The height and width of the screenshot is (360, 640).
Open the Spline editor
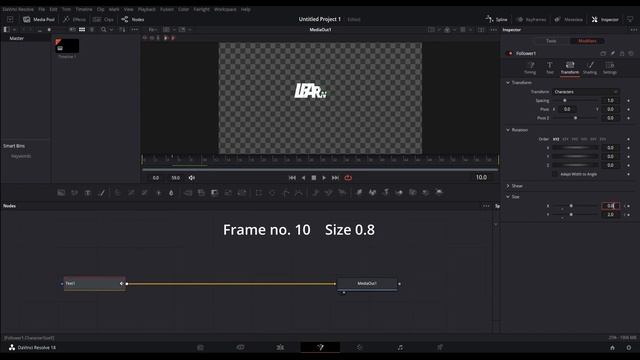[x=496, y=19]
